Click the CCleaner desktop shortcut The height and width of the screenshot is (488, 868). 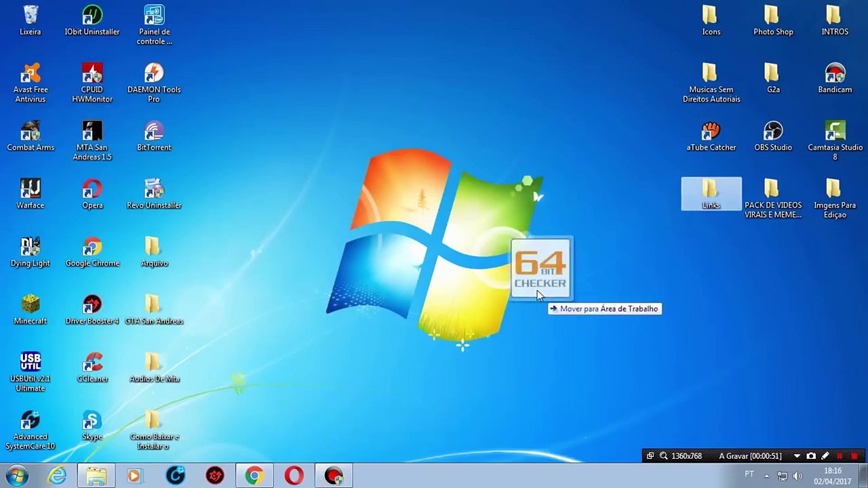point(92,367)
